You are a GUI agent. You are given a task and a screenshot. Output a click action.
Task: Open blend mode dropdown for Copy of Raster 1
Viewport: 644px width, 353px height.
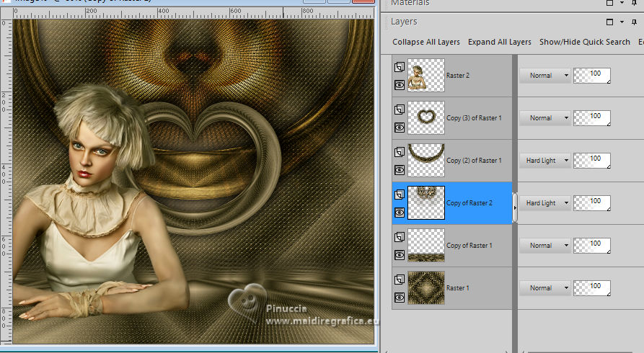[x=545, y=246]
